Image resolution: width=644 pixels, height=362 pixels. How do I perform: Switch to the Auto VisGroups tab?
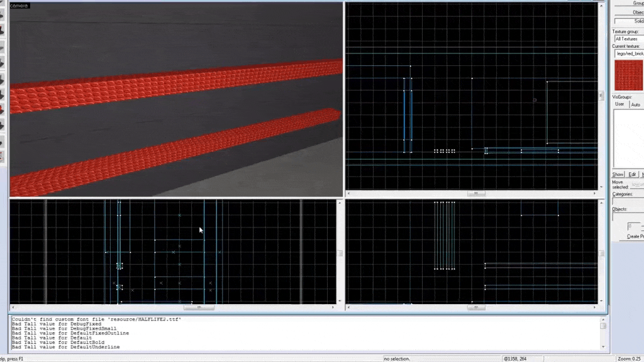(x=635, y=104)
